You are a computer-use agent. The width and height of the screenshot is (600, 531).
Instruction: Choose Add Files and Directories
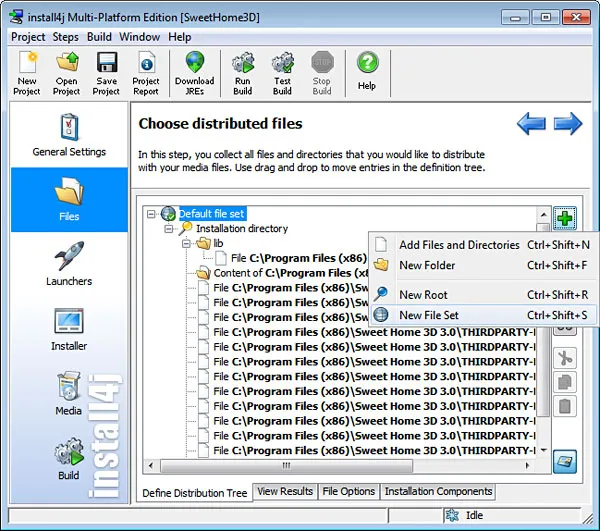(483, 245)
